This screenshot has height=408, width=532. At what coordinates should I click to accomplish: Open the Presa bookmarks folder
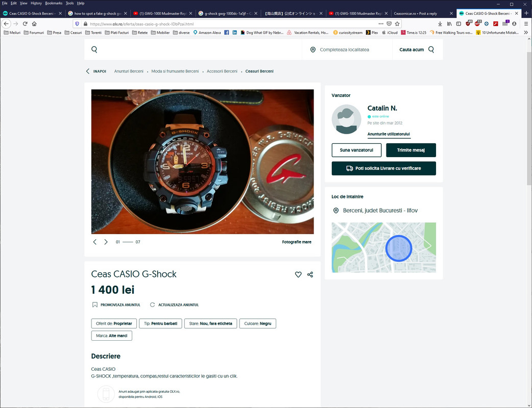[54, 33]
